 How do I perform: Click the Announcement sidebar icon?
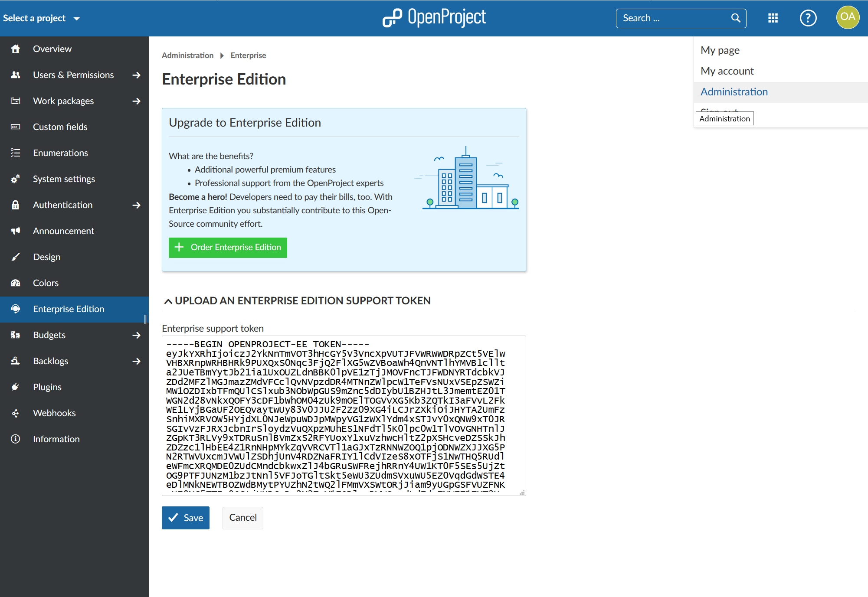coord(16,231)
